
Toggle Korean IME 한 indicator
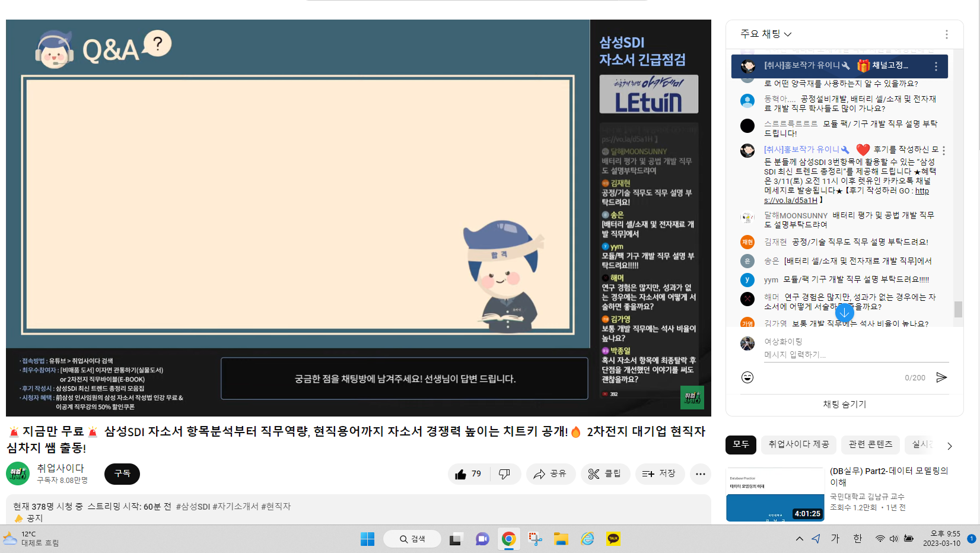point(857,539)
